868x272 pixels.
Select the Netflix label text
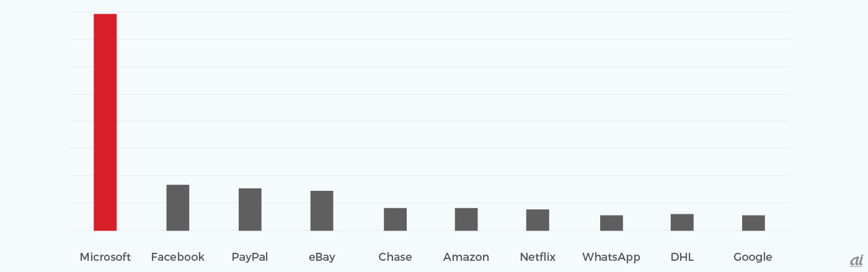(538, 257)
